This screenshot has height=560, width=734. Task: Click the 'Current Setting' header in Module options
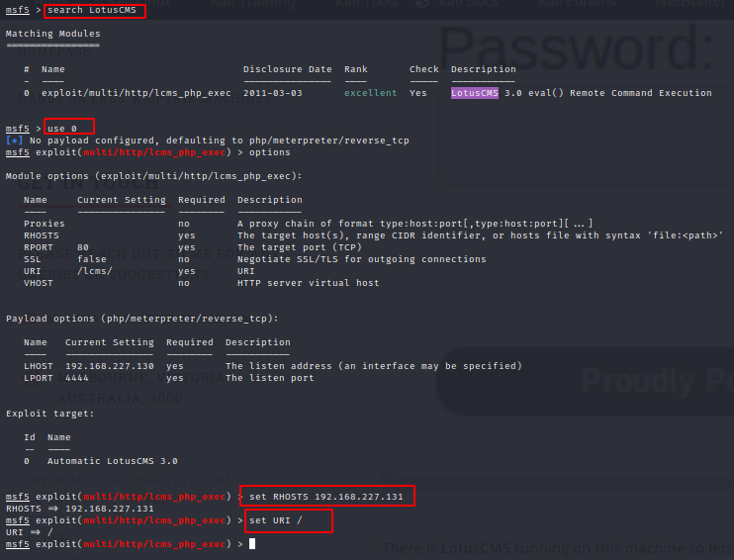(x=122, y=200)
